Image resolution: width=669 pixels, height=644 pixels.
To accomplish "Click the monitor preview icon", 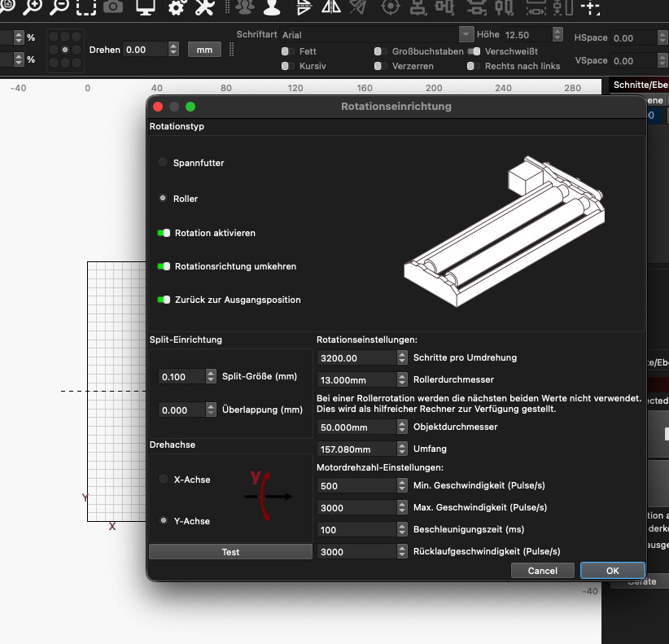I will (x=146, y=7).
